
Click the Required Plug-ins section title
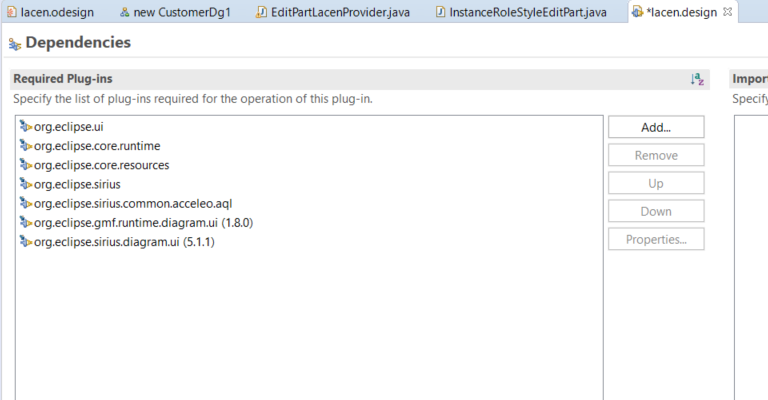[63, 79]
